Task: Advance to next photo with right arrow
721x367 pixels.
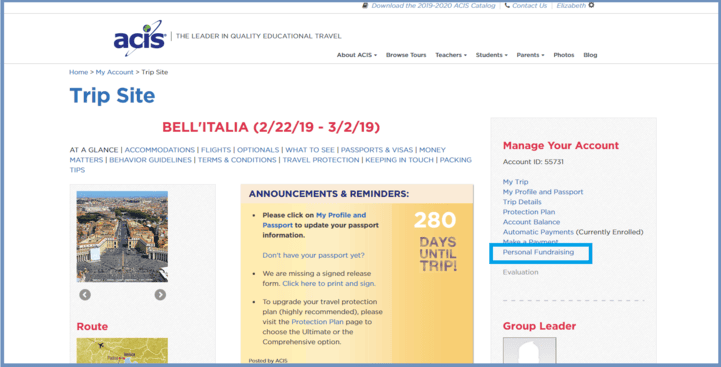Action: [160, 294]
